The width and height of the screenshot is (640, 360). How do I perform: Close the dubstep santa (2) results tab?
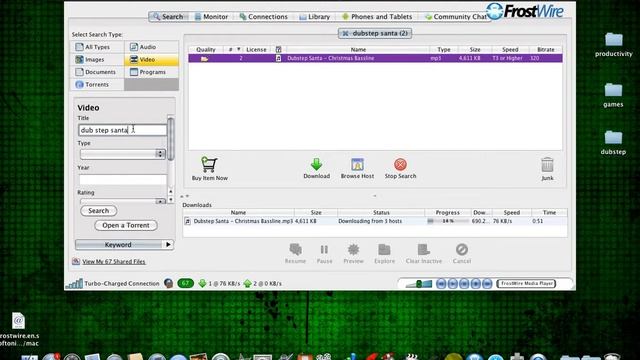(x=345, y=33)
